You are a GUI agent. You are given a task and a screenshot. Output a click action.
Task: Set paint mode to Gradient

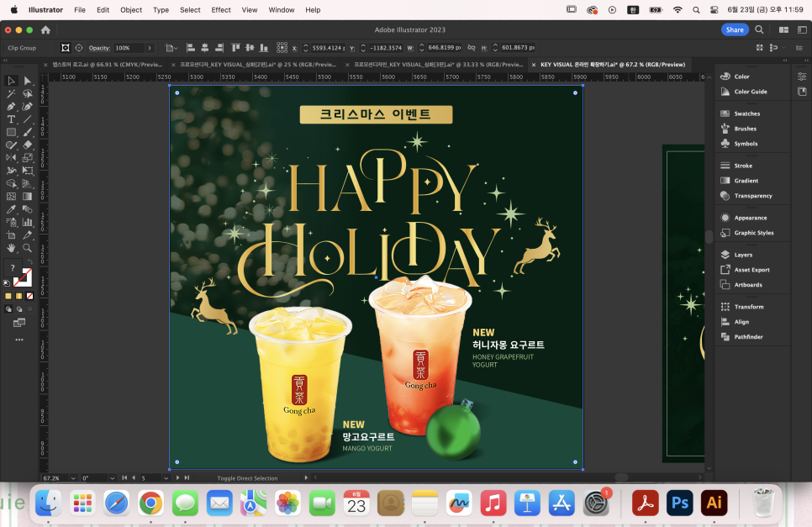[x=19, y=296]
